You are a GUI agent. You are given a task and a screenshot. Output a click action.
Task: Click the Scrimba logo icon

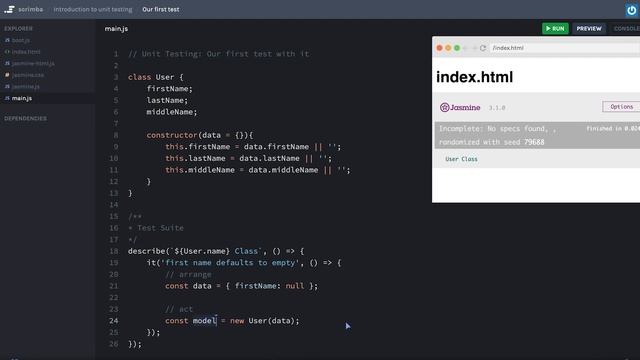click(x=9, y=9)
